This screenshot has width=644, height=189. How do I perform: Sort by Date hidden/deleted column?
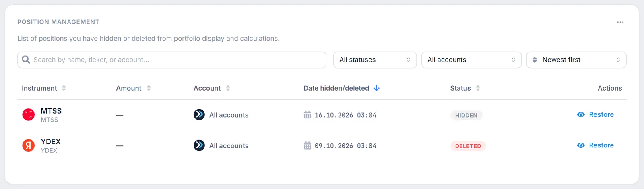(x=341, y=88)
